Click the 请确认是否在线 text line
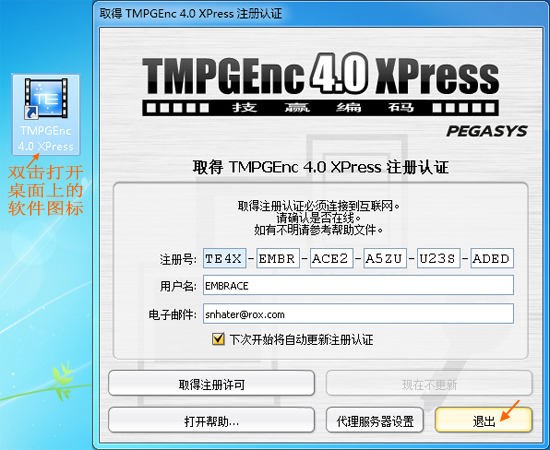This screenshot has height=450, width=550. coord(318,218)
